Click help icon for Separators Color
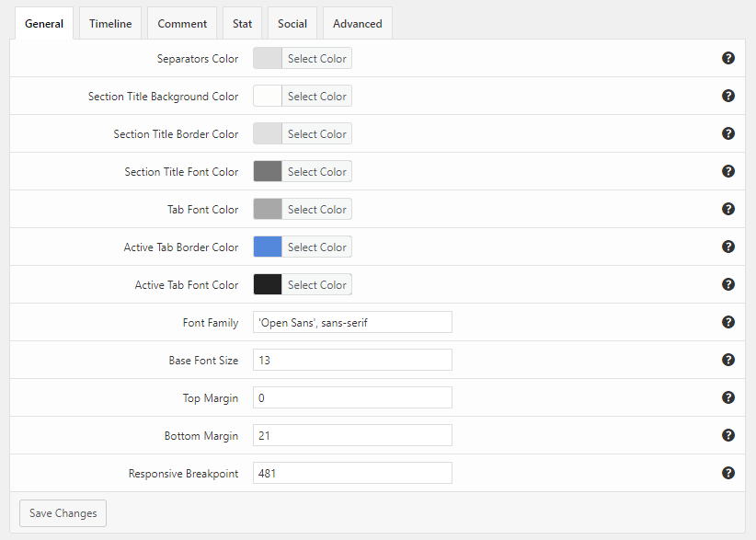 tap(728, 58)
